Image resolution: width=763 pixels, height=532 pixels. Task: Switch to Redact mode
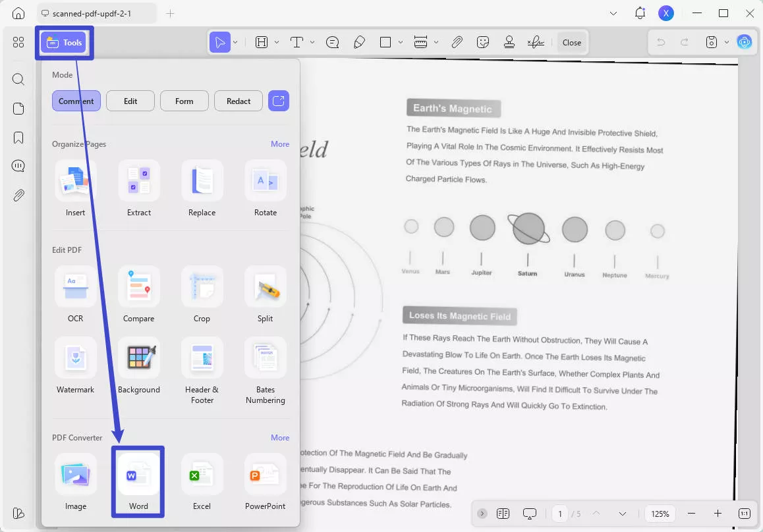(x=238, y=101)
